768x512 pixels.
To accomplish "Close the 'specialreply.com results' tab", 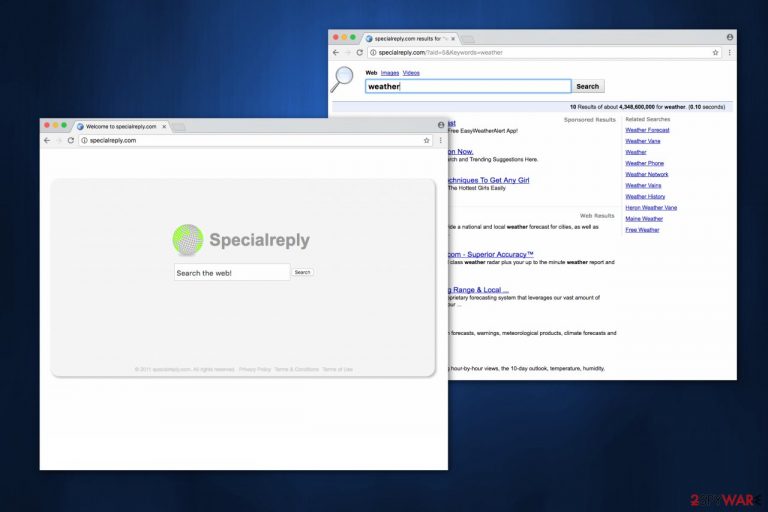I will (453, 38).
